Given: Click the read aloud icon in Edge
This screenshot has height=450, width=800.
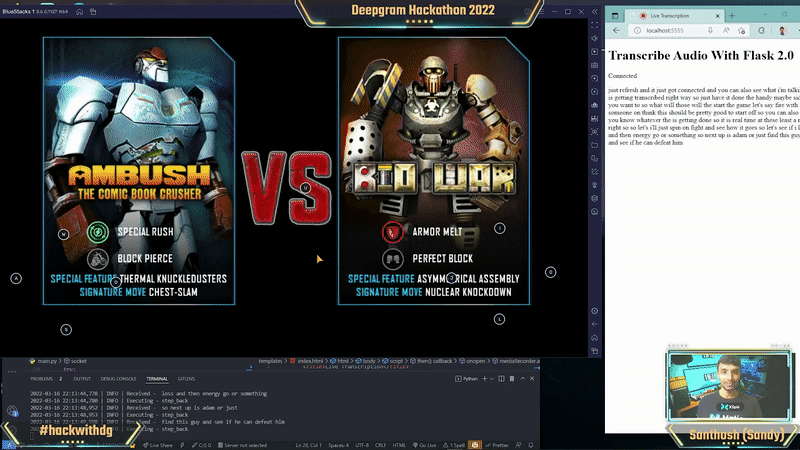Looking at the screenshot, I should click(726, 31).
